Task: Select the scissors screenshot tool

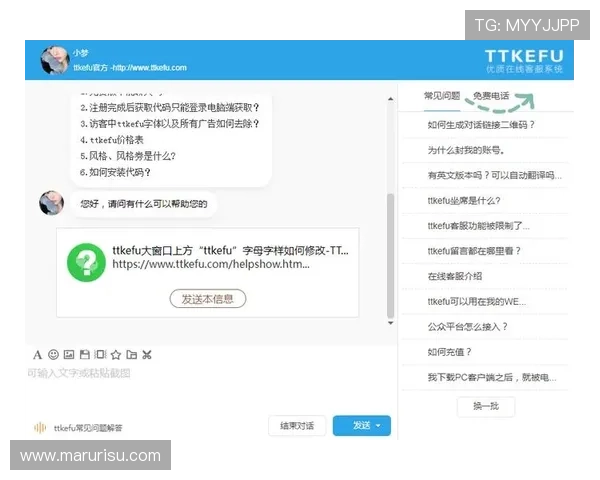Action: (147, 355)
